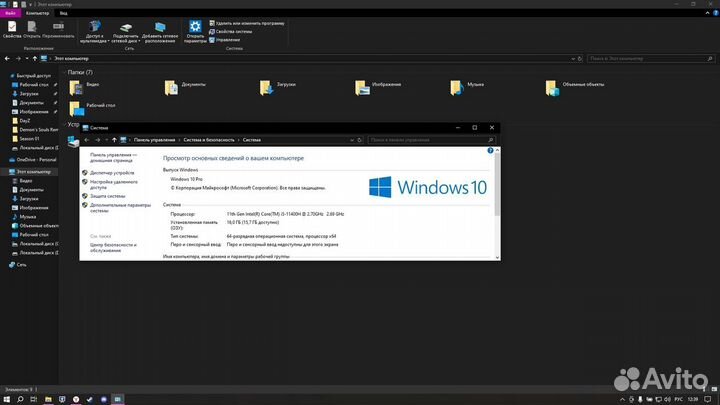Click Защита системы link
This screenshot has height=405, width=720.
coord(108,196)
